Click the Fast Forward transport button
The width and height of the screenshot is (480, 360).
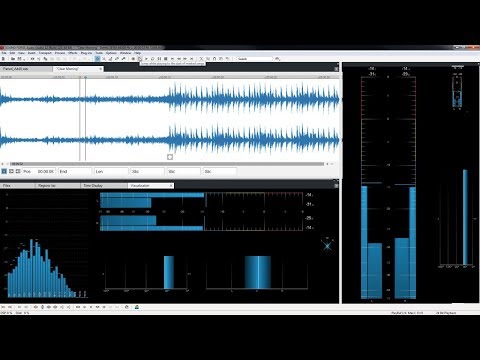pyautogui.click(x=185, y=59)
